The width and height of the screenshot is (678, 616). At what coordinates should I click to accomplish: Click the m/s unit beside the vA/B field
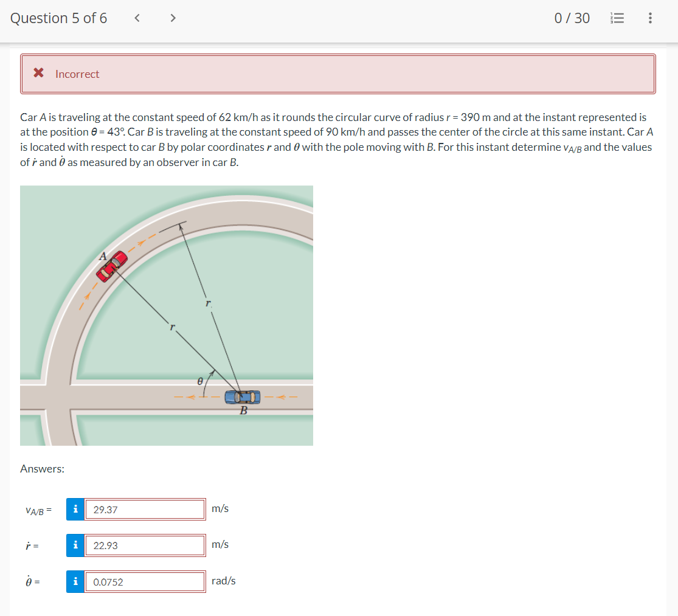coord(220,508)
